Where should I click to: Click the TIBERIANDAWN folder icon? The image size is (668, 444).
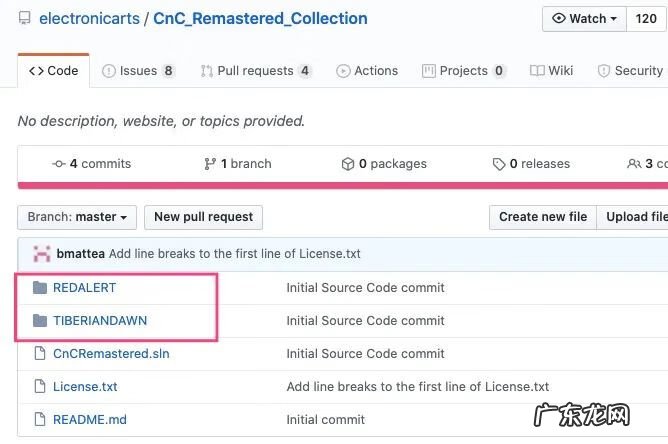40,321
